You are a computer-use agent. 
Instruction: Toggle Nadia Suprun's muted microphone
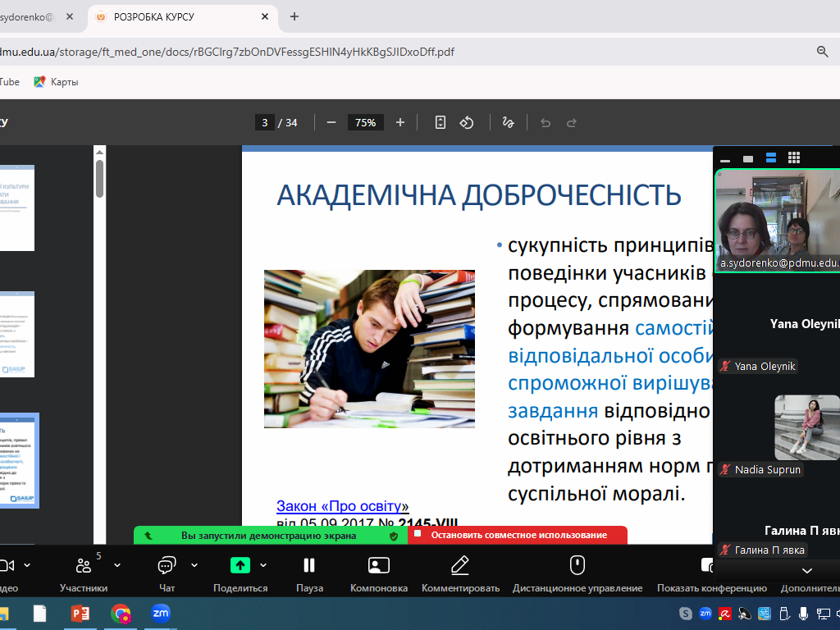coord(727,469)
